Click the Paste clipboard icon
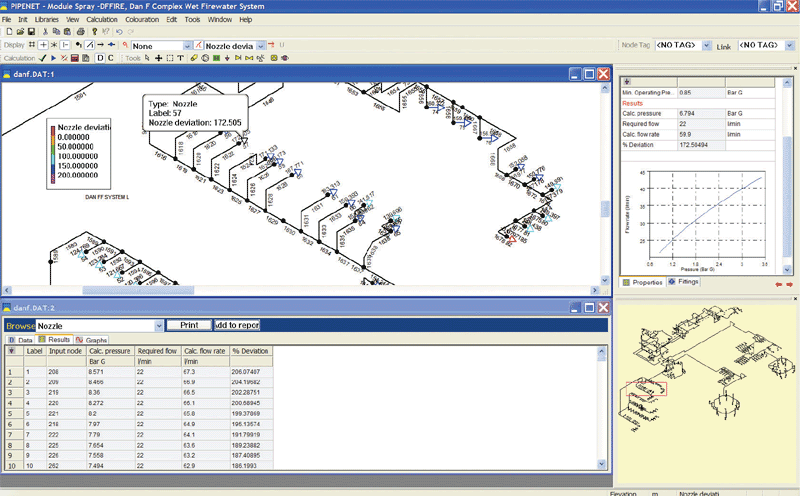Image resolution: width=800 pixels, height=496 pixels. (67, 32)
